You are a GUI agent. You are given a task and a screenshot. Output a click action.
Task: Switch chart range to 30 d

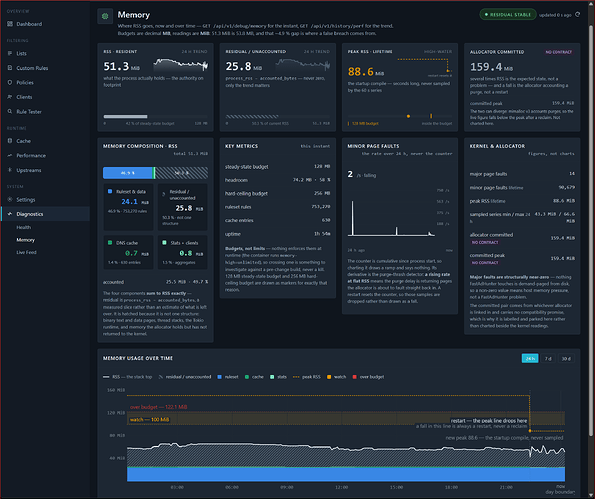[566, 359]
